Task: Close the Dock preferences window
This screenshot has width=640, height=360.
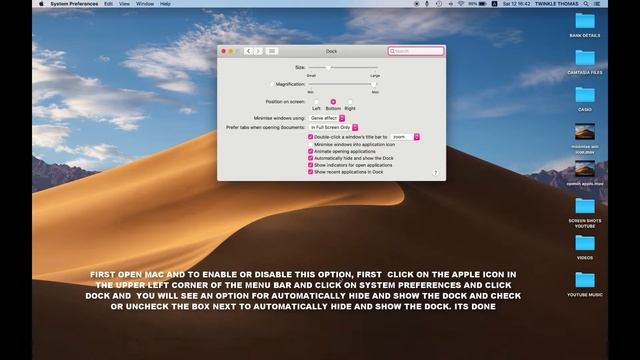Action: (x=223, y=51)
